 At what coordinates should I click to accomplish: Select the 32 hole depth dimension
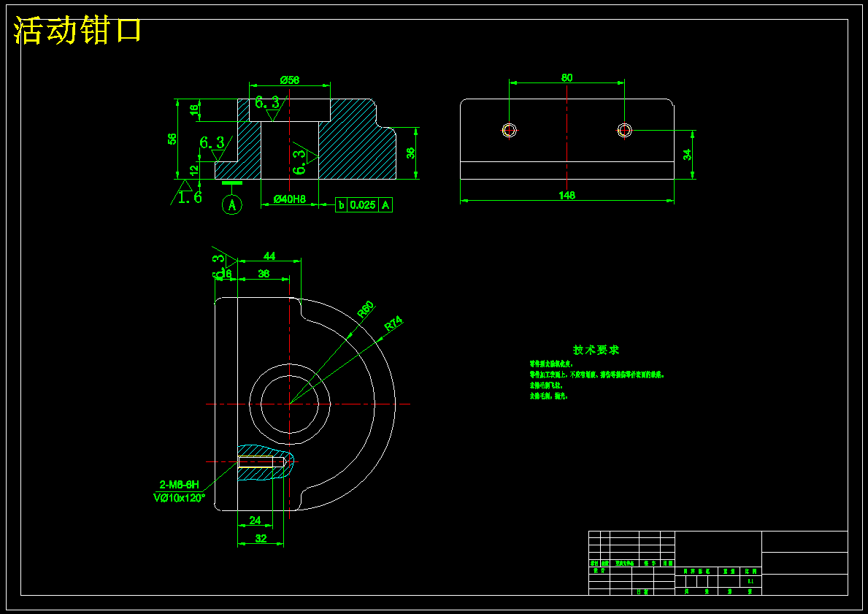point(261,538)
